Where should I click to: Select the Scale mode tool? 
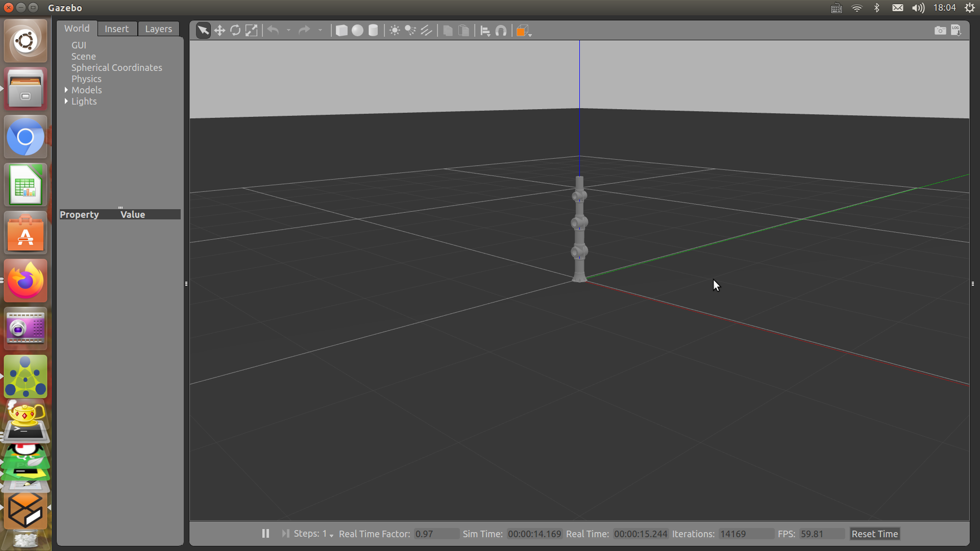[x=251, y=31]
